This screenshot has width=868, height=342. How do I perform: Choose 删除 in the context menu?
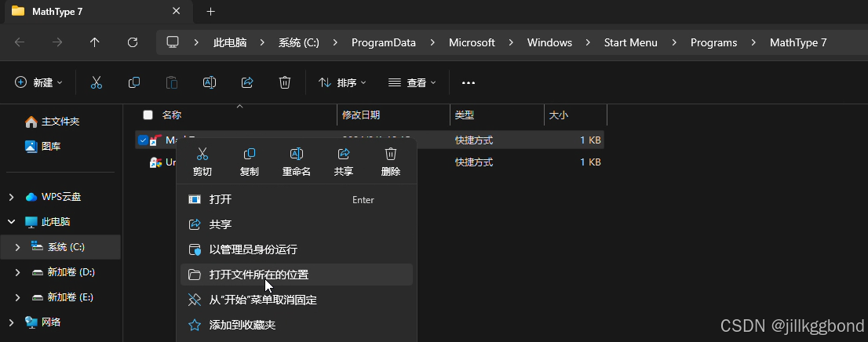[x=390, y=162]
